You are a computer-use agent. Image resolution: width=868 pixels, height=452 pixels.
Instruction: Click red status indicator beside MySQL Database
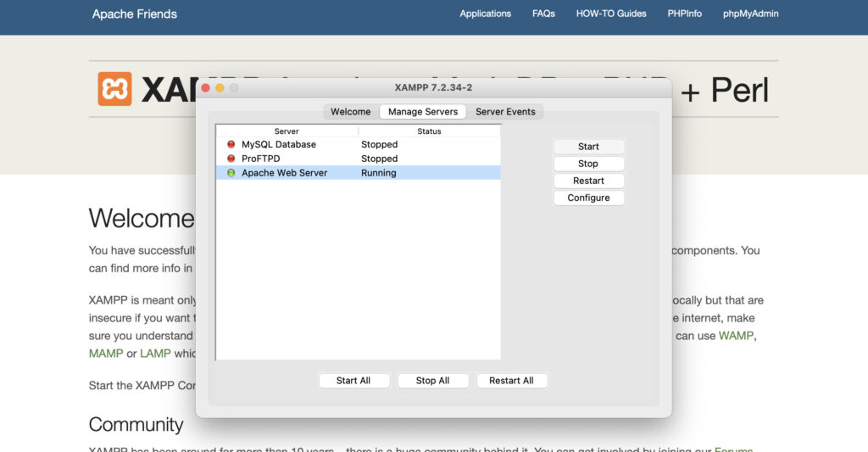point(231,144)
